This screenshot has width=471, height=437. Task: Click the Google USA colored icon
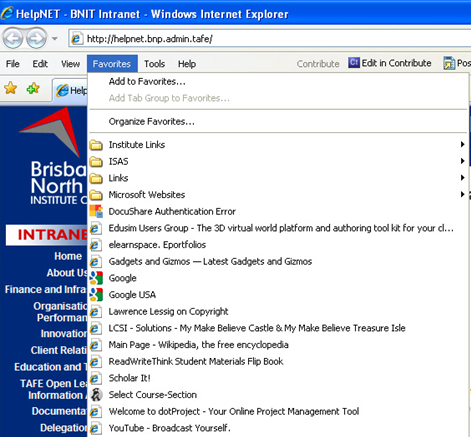(96, 295)
